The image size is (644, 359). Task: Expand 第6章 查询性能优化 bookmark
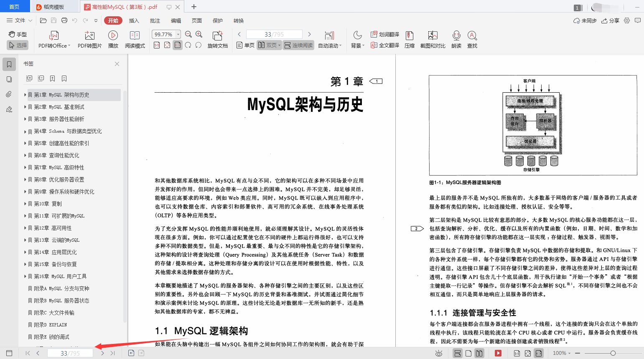25,155
